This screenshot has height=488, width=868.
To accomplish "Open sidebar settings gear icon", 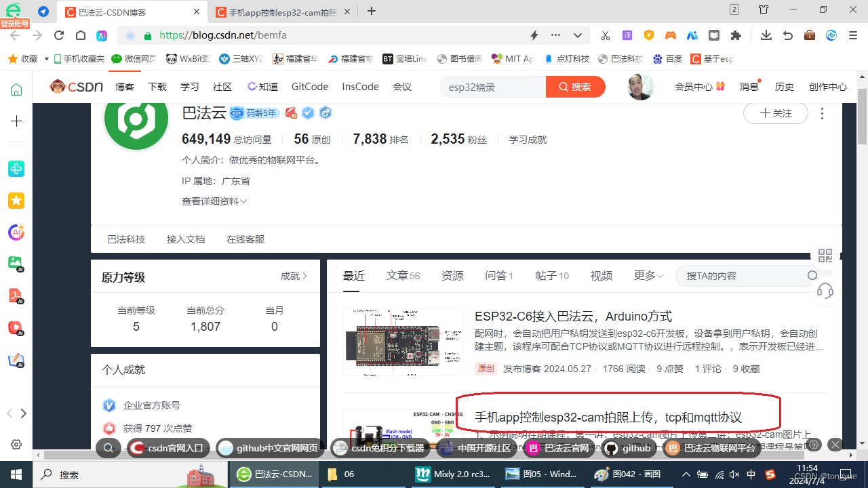I will (x=16, y=445).
